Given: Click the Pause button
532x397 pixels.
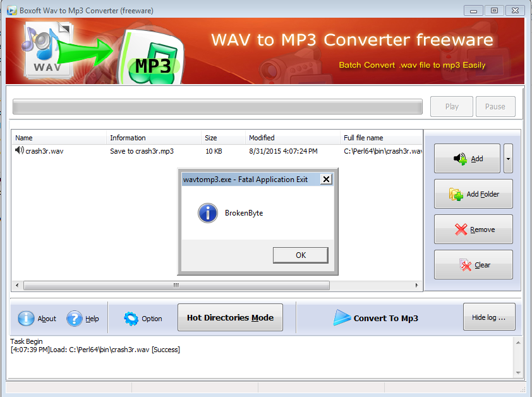Looking at the screenshot, I should pos(495,107).
